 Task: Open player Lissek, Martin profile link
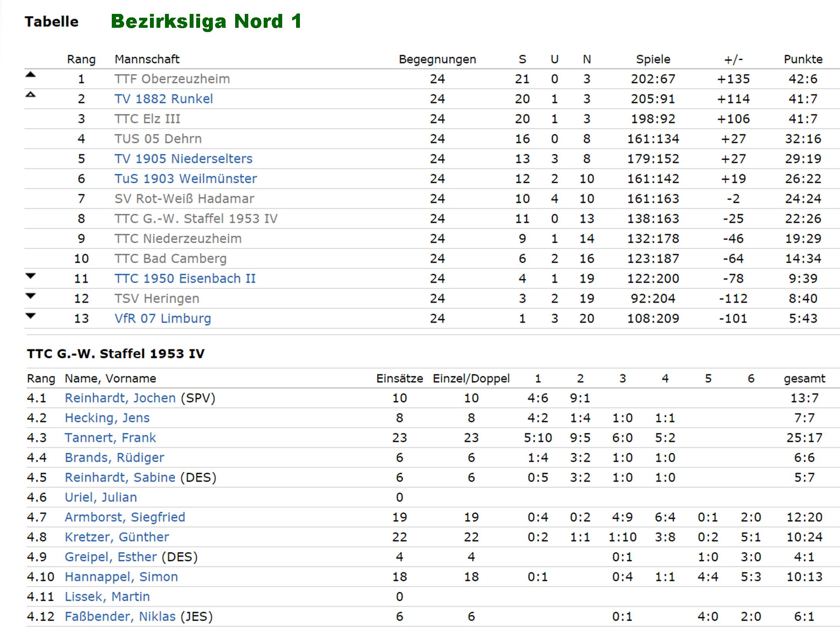pyautogui.click(x=107, y=597)
